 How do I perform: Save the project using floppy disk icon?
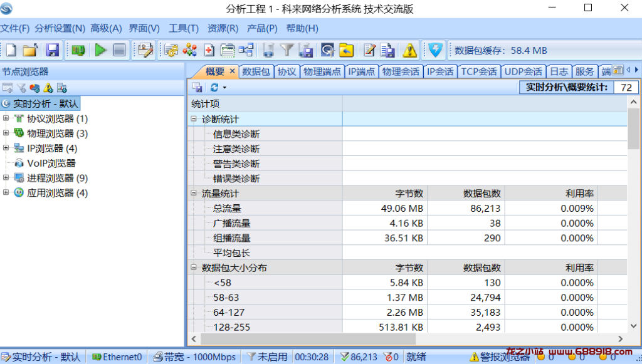pyautogui.click(x=53, y=50)
